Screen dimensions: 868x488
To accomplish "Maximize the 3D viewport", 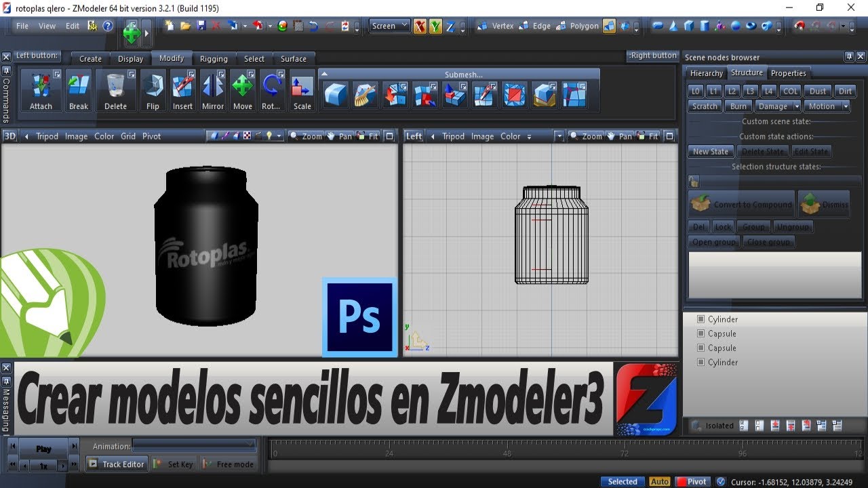I will tap(390, 136).
